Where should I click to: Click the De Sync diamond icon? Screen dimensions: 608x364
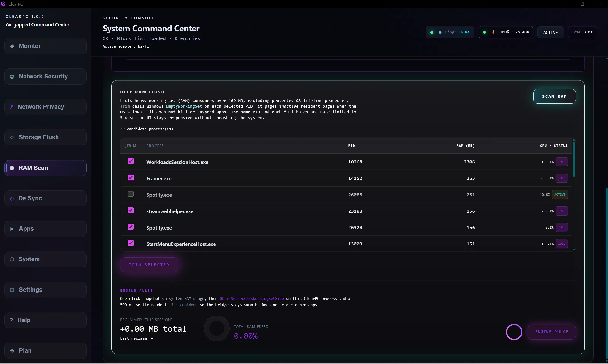[12, 199]
